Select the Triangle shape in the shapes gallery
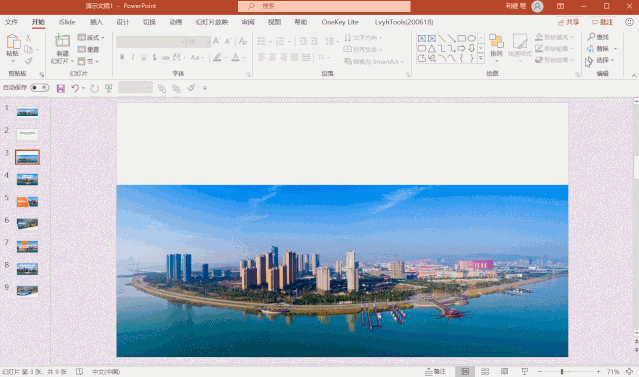This screenshot has width=639, height=377. (432, 49)
